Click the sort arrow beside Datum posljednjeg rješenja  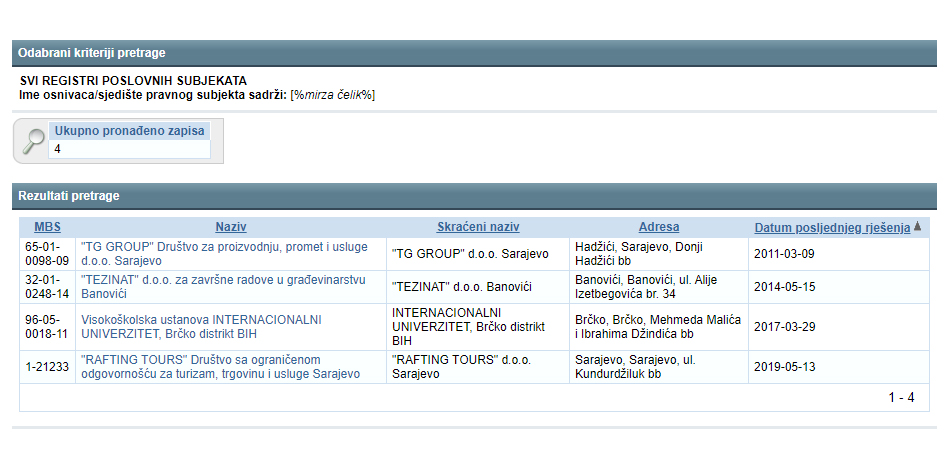click(918, 227)
